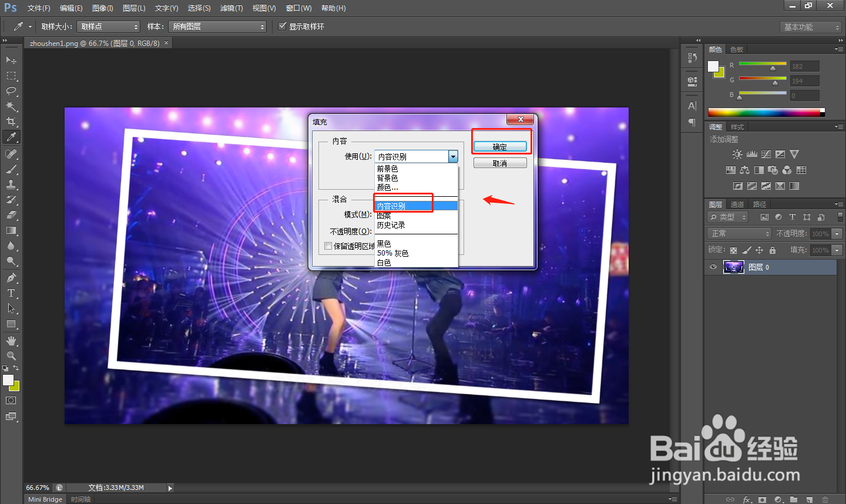Collapse the Use dropdown in Fill dialog

453,157
